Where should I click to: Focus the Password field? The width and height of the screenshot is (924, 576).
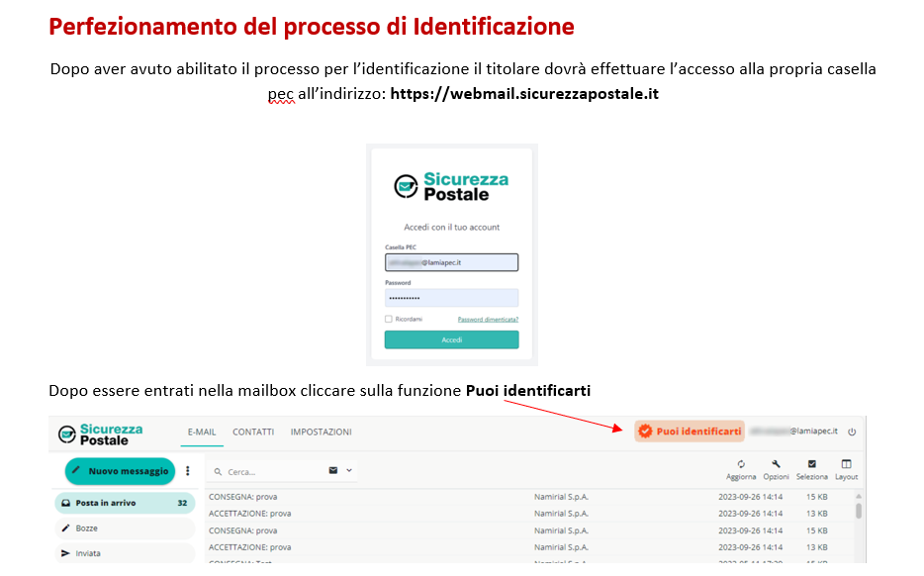[x=451, y=298]
